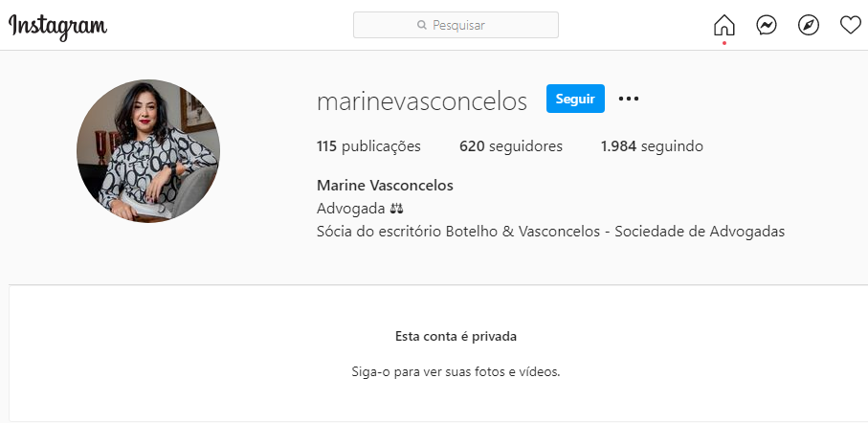Open the three-dot profile options menu
This screenshot has width=868, height=423.
point(629,99)
